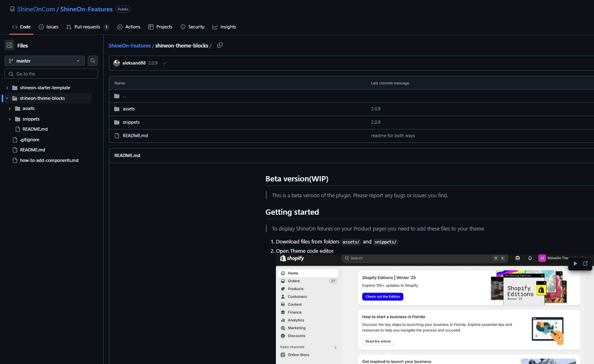This screenshot has width=594, height=364.
Task: Click the green commit status checkmark
Action: 165,63
